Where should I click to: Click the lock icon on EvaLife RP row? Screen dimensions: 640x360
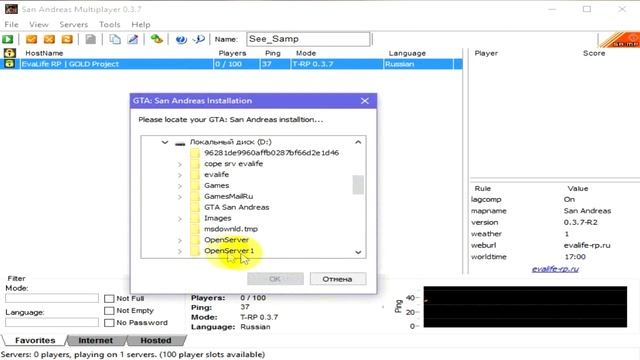[x=9, y=64]
